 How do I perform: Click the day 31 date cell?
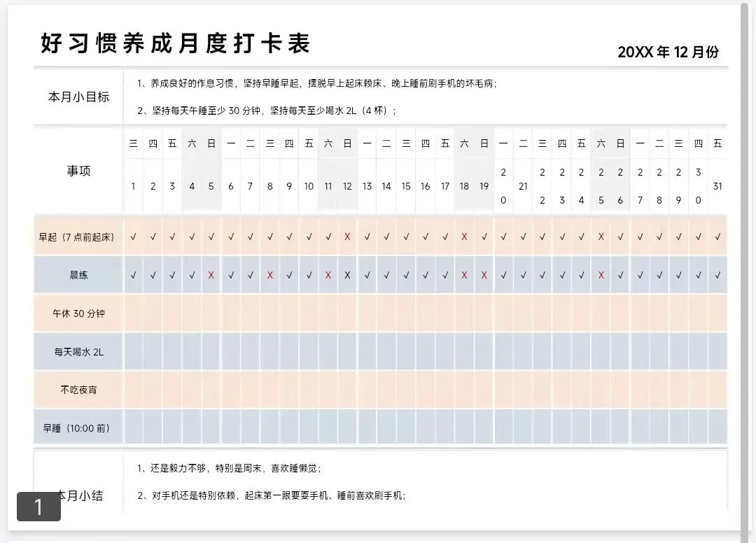coord(717,186)
